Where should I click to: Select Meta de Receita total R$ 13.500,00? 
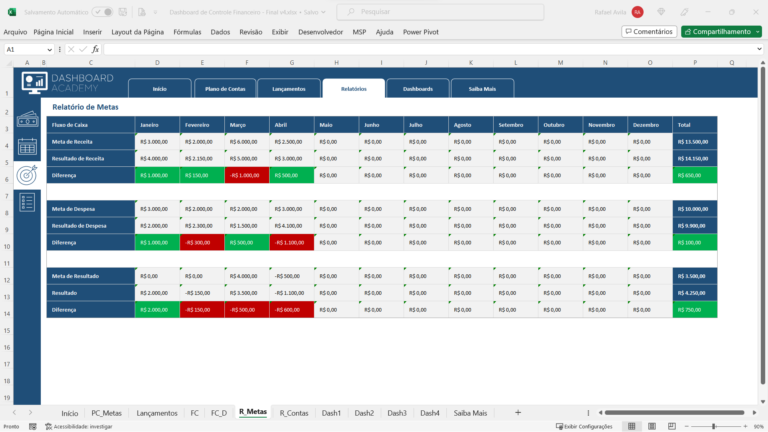coord(695,142)
